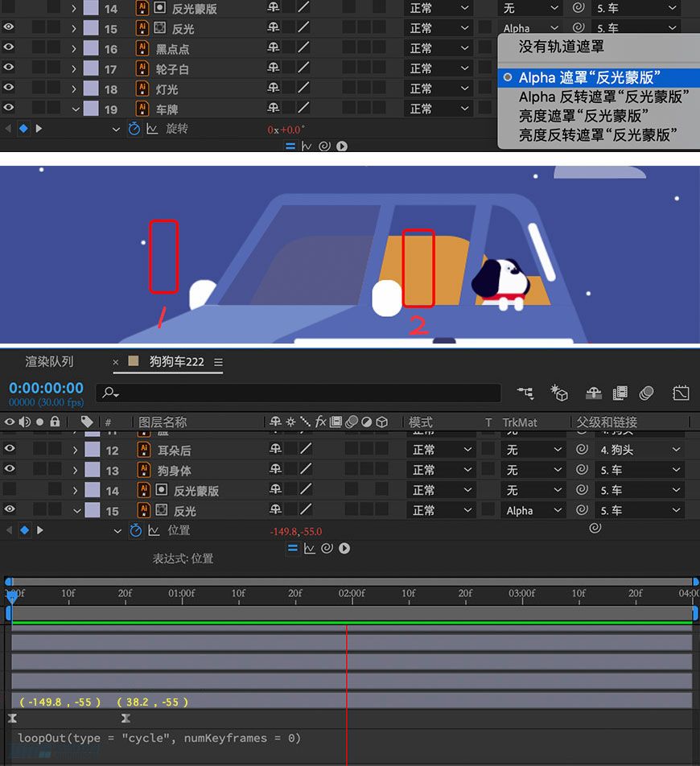Hide the 轮子白 layer with its eye
Viewport: 700px width, 766px height.
click(x=9, y=67)
